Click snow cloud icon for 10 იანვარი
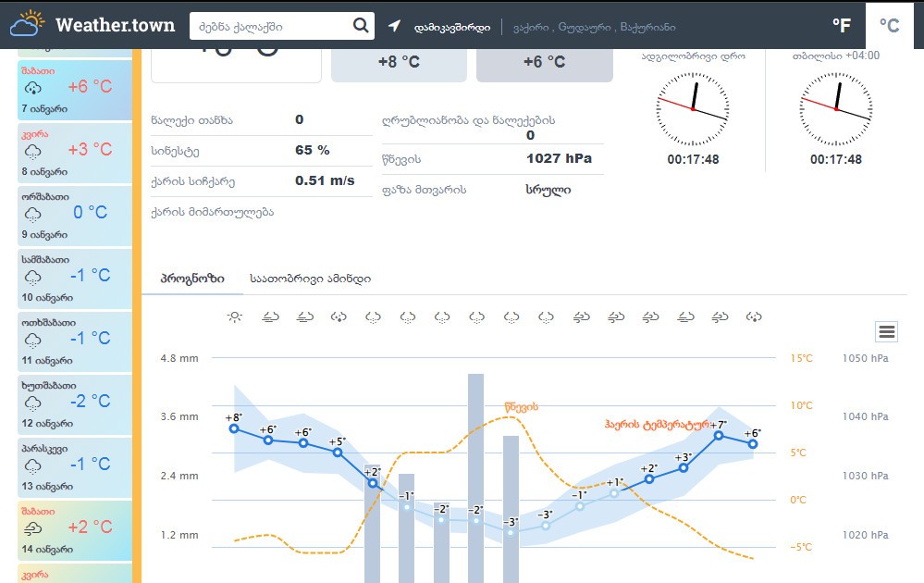The image size is (924, 583). [x=33, y=277]
